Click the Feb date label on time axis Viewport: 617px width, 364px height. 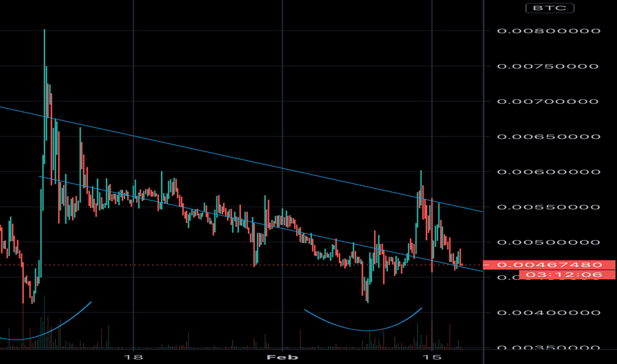(282, 357)
